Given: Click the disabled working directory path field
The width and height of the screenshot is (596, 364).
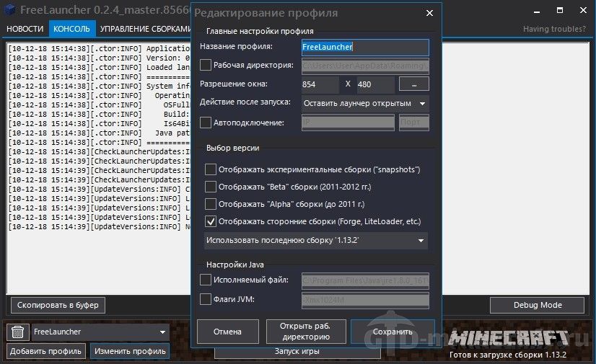Looking at the screenshot, I should coord(365,66).
